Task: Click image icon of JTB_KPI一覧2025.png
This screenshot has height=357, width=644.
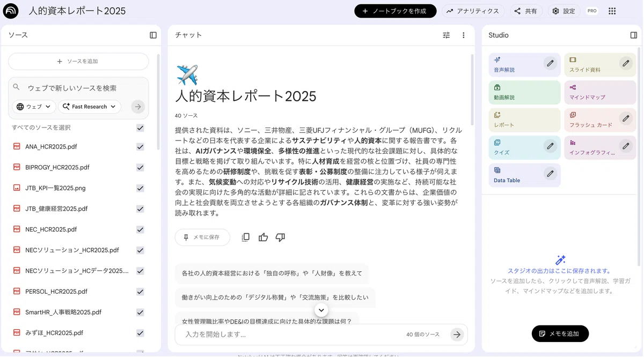Action: 17,188
